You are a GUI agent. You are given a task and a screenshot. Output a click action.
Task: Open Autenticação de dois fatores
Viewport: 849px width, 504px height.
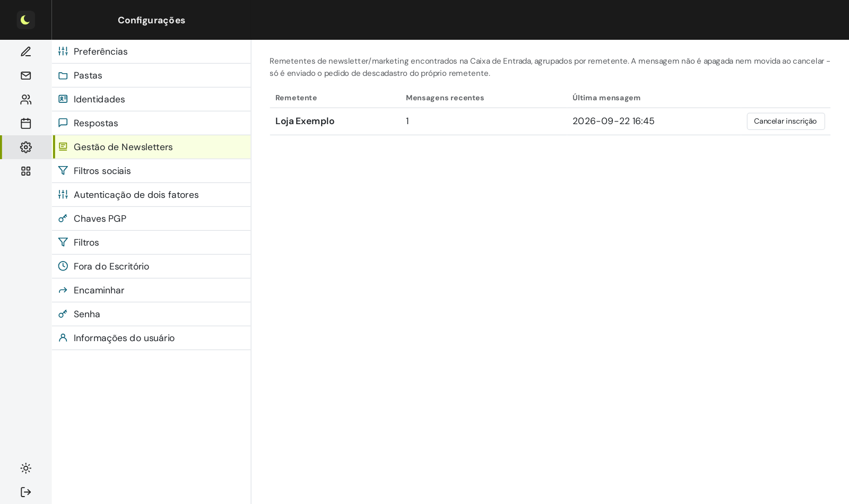(151, 195)
